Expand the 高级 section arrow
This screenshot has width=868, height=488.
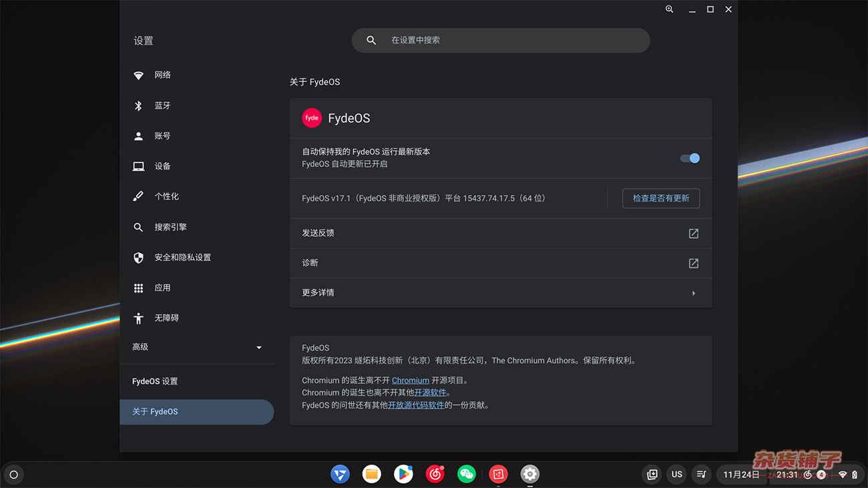tap(259, 347)
